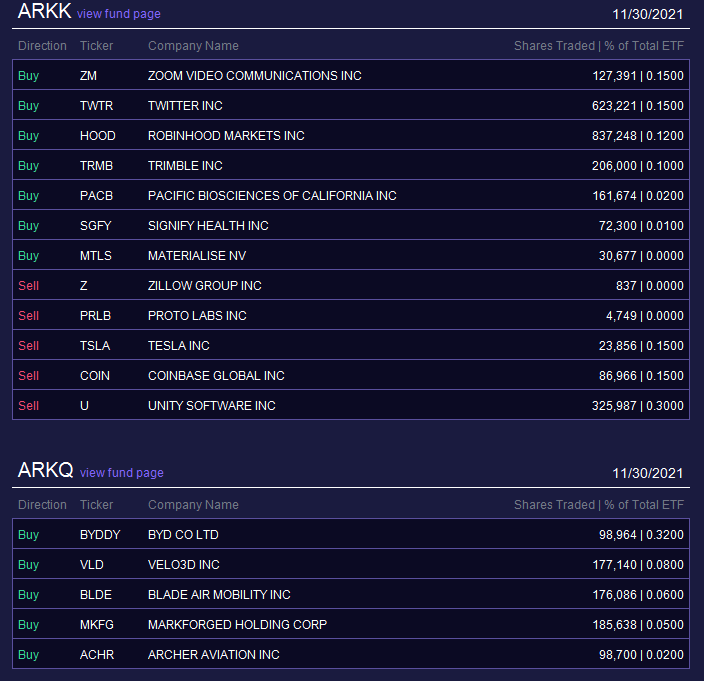
Task: Select the COIN Coinbase Global row
Action: click(351, 376)
